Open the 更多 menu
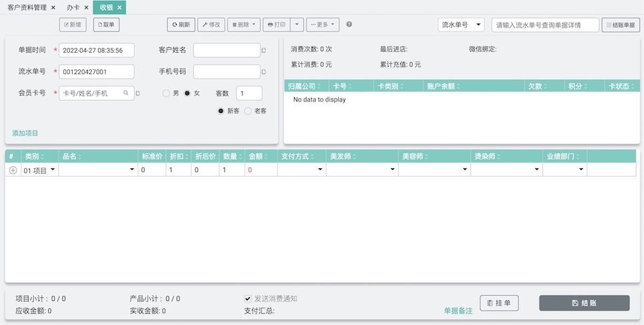The width and height of the screenshot is (644, 325). click(323, 25)
